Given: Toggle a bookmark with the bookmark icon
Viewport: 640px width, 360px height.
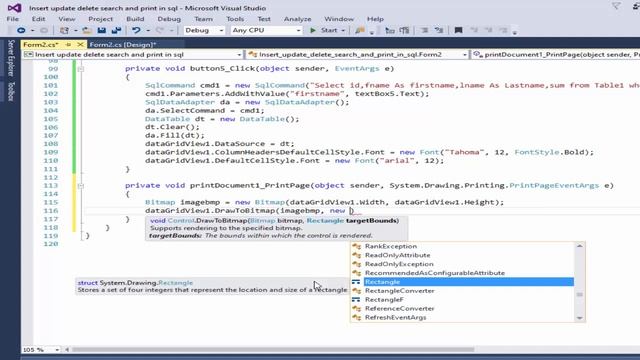Looking at the screenshot, I should click(x=458, y=30).
